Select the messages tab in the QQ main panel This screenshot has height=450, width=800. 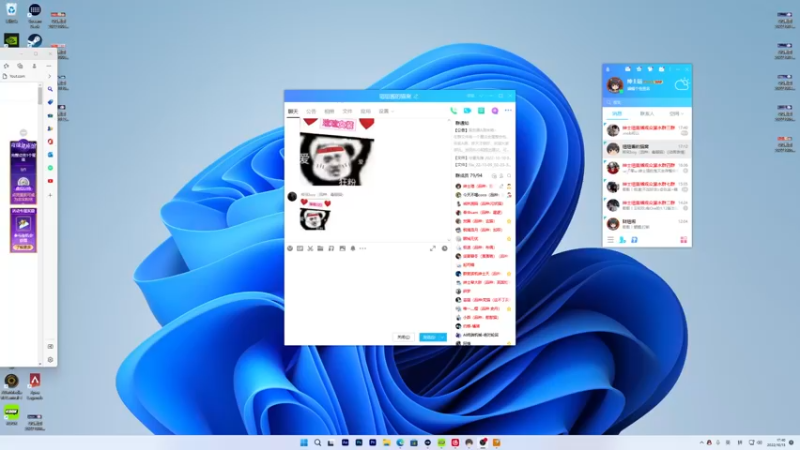click(617, 114)
